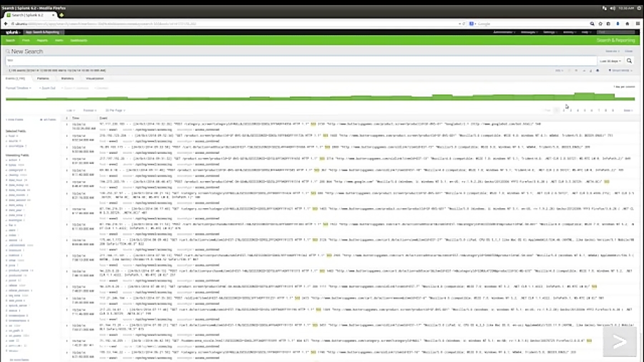This screenshot has height=362, width=644.
Task: Print the search results
Action: [x=597, y=71]
